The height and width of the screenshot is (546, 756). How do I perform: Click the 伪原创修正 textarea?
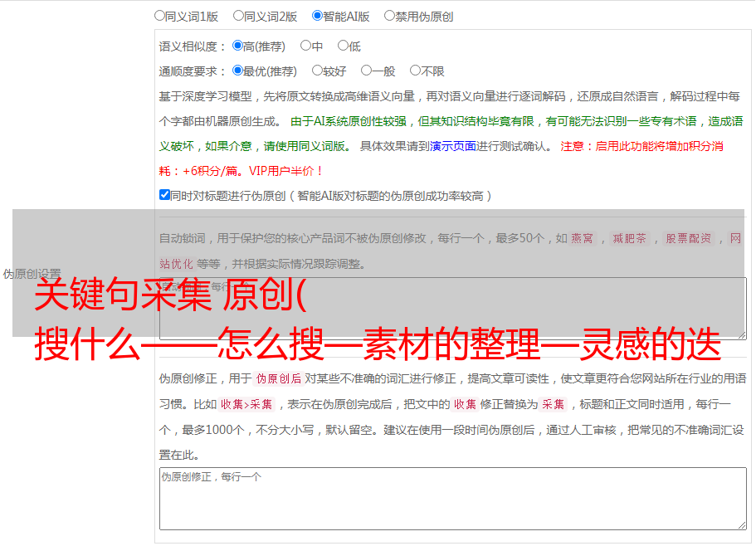coord(453,499)
